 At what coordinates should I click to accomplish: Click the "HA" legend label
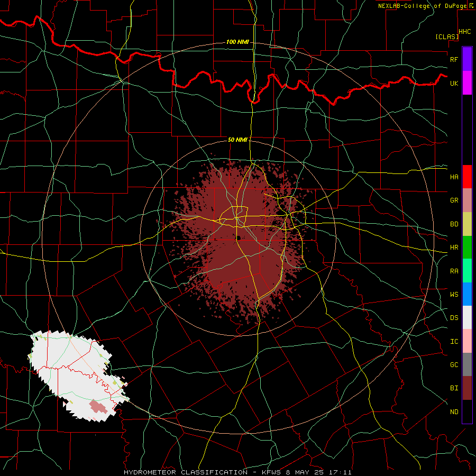point(454,177)
